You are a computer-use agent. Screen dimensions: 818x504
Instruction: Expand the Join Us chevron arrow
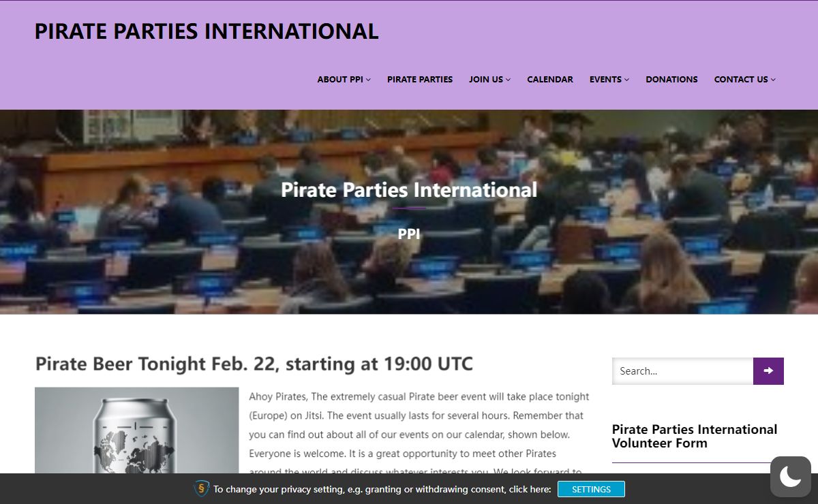click(x=508, y=80)
